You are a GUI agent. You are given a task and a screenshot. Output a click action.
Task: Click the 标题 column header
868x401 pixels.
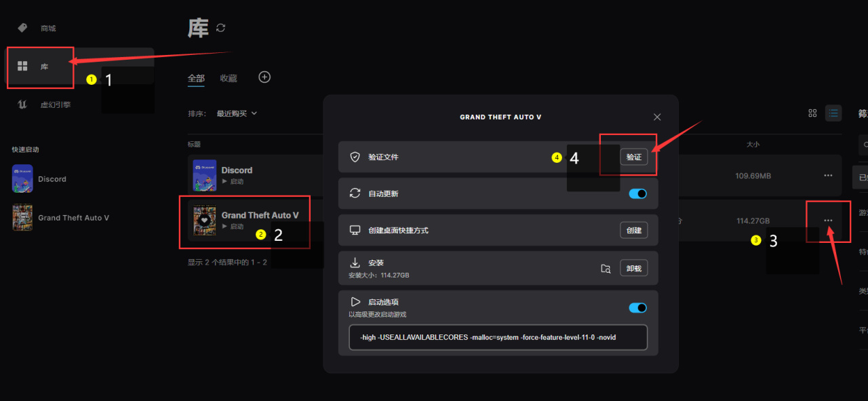tap(194, 145)
